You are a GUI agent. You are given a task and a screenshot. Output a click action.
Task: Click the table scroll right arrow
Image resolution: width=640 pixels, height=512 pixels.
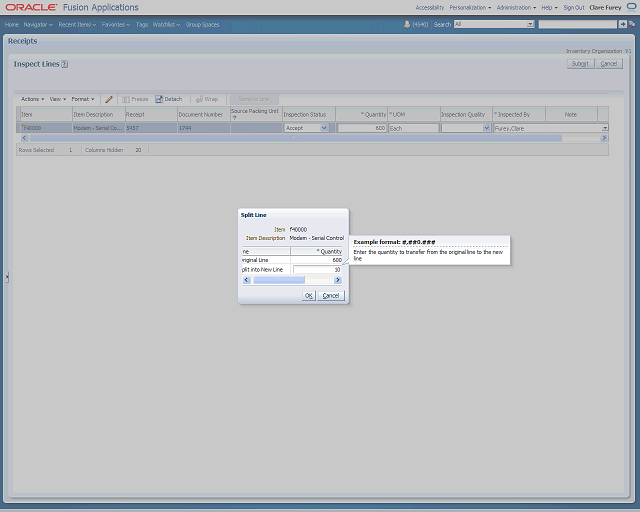[604, 138]
